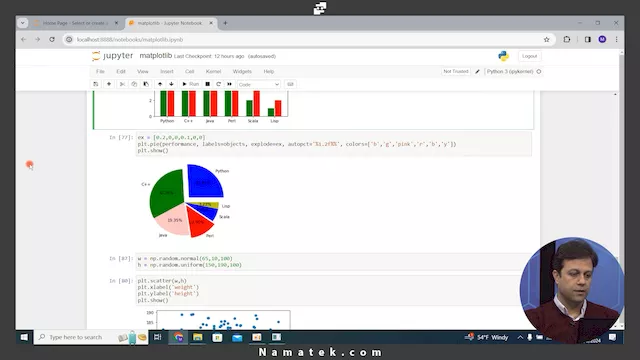This screenshot has width=640, height=360.
Task: Paste cells below icon in toolbar
Action: 146,84
